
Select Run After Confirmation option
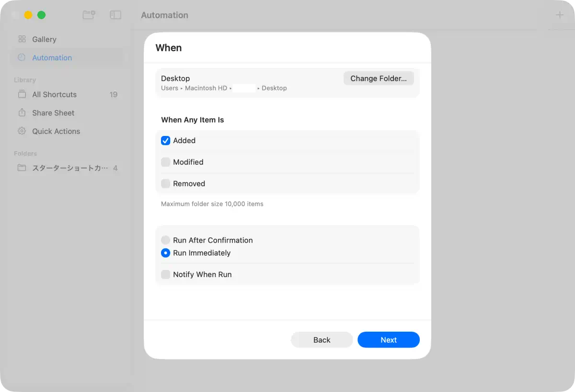coord(166,240)
